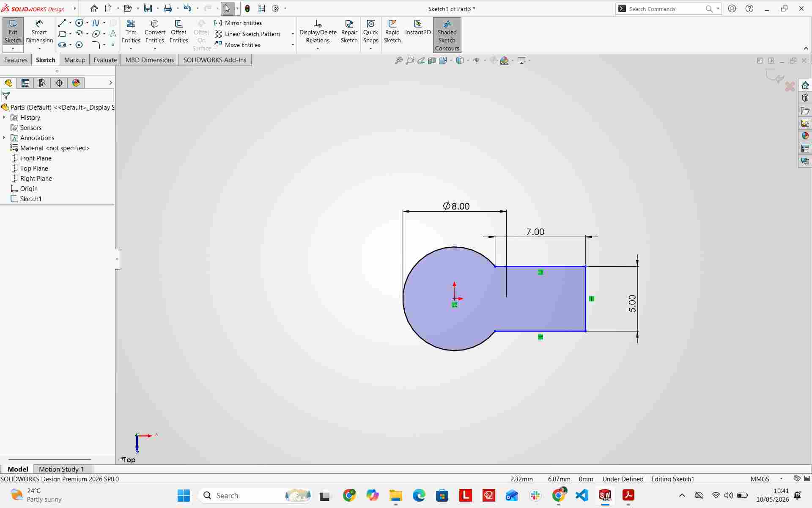This screenshot has height=508, width=812.
Task: Click the Offset Entities tool
Action: coord(178,32)
